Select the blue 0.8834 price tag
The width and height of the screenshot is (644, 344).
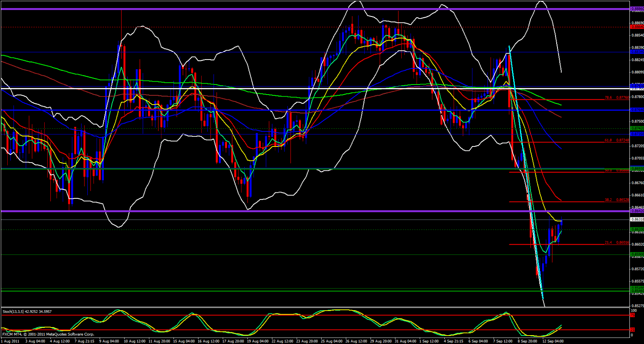pos(637,52)
